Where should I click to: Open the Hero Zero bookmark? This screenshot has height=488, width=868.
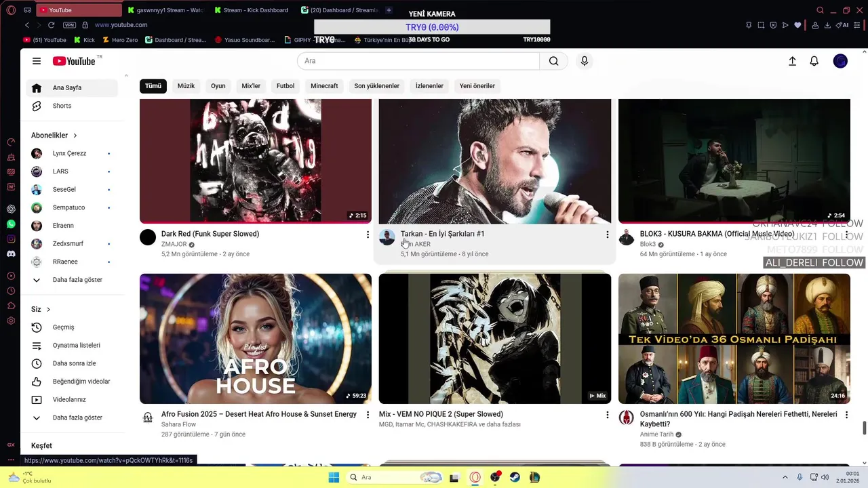(119, 40)
